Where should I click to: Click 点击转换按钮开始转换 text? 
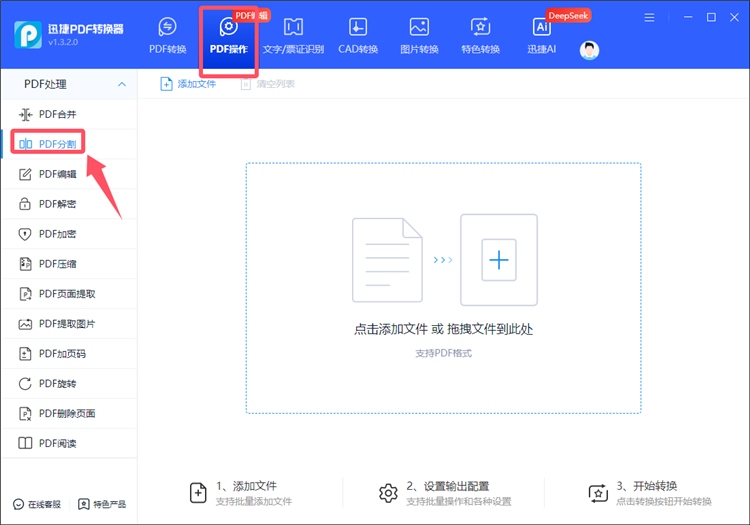click(664, 502)
